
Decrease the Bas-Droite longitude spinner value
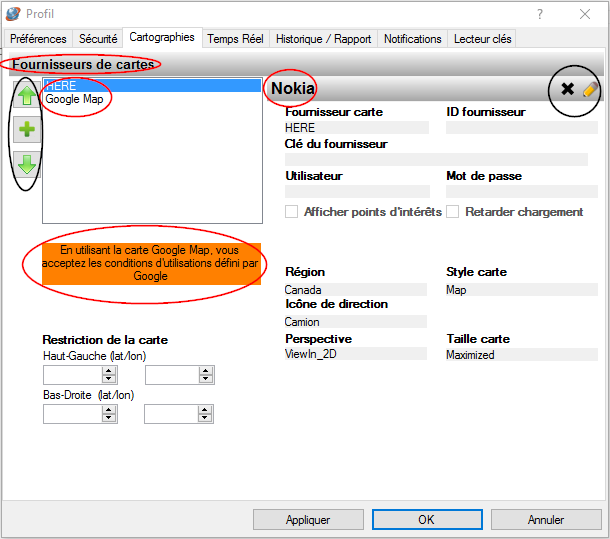205,418
